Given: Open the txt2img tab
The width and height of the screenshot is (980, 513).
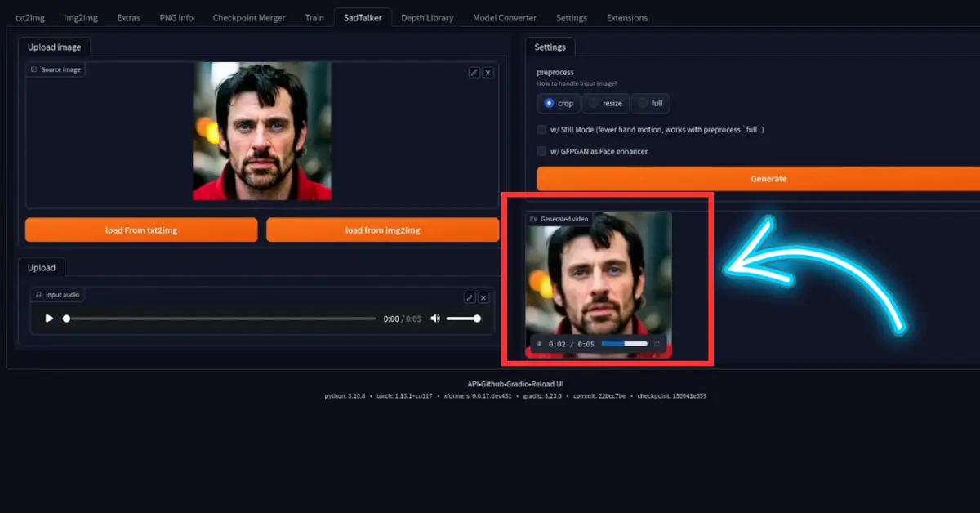Looking at the screenshot, I should tap(29, 17).
